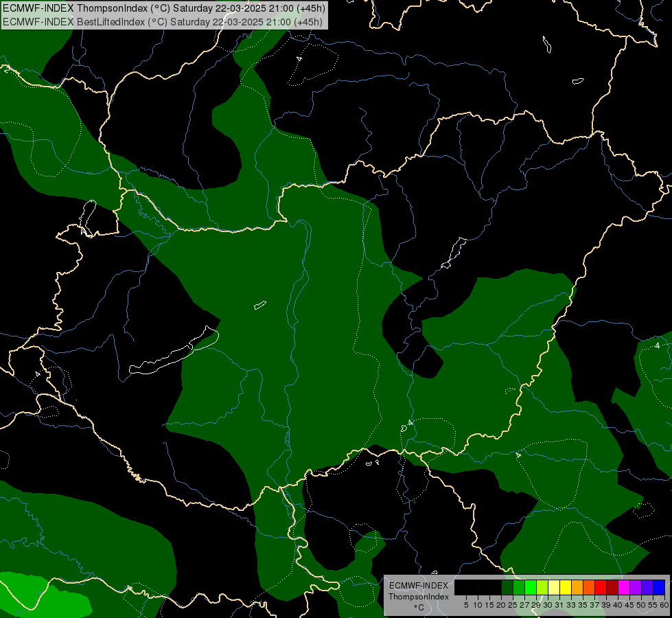Select the yellow-green 29–30 legend swatch
Image resolution: width=672 pixels, height=618 pixels.
pyautogui.click(x=542, y=587)
